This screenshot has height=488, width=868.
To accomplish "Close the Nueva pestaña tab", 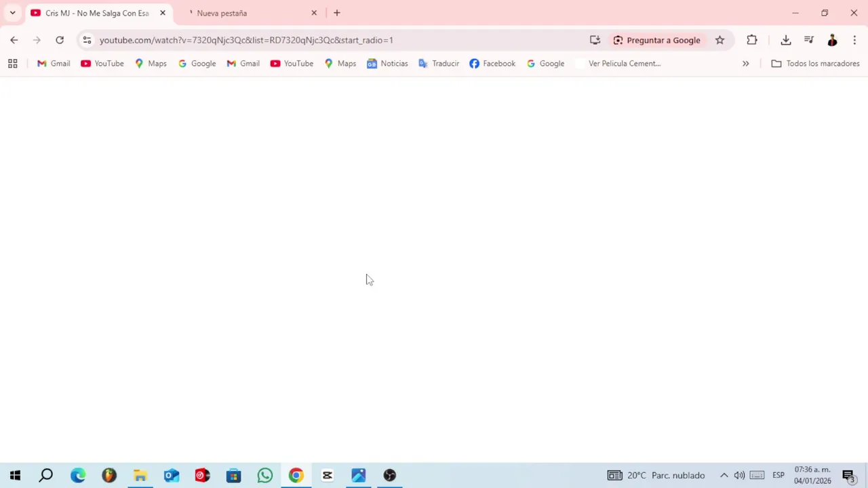I will coord(314,13).
